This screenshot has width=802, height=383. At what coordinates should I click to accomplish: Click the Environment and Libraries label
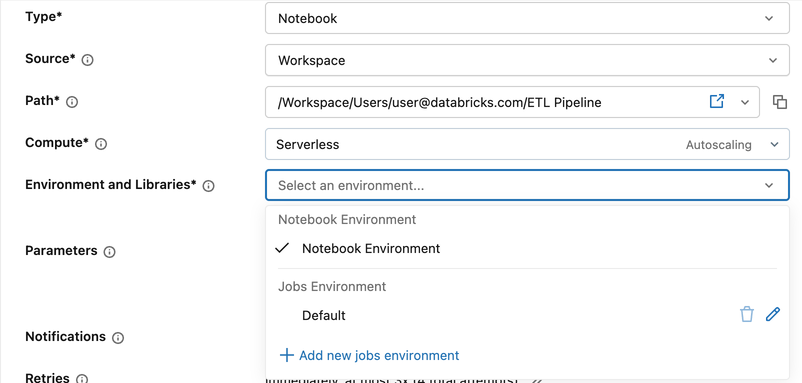point(110,185)
